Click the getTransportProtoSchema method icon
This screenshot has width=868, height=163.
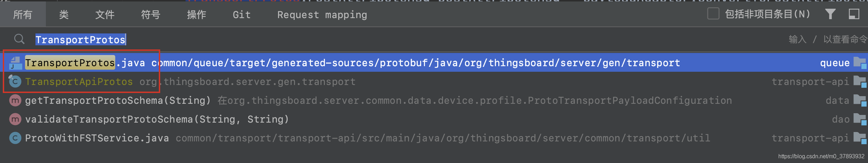pos(15,101)
